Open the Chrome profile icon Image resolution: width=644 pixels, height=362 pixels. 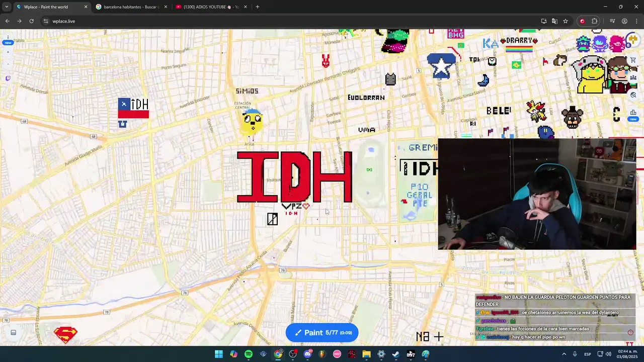624,21
